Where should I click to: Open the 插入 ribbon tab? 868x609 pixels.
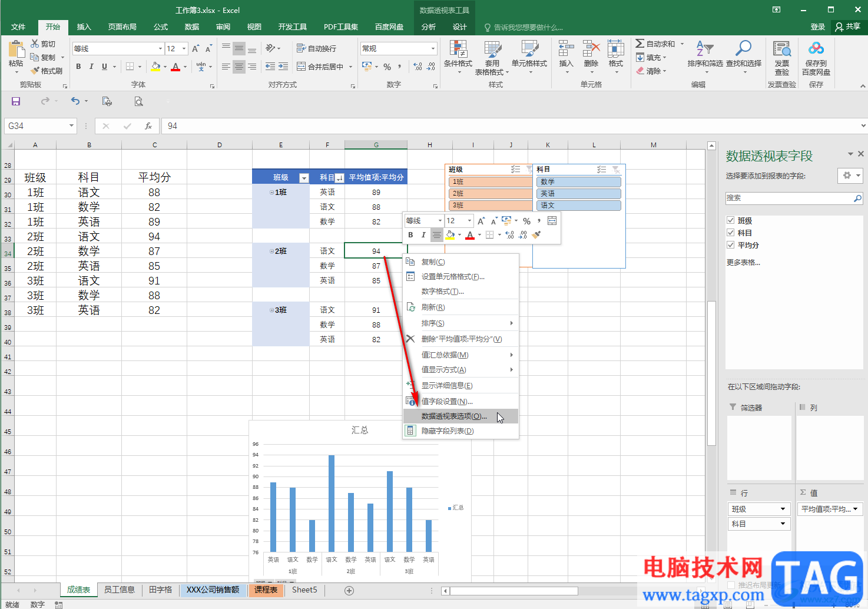[84, 27]
